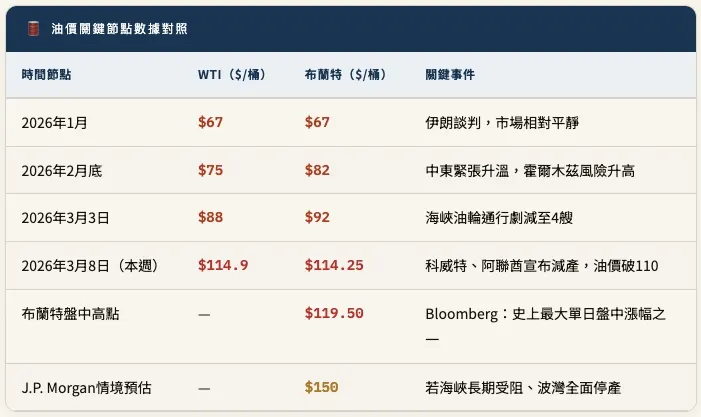Screen dimensions: 701x417
Task: Click the WTI $75 price value
Action: click(210, 170)
